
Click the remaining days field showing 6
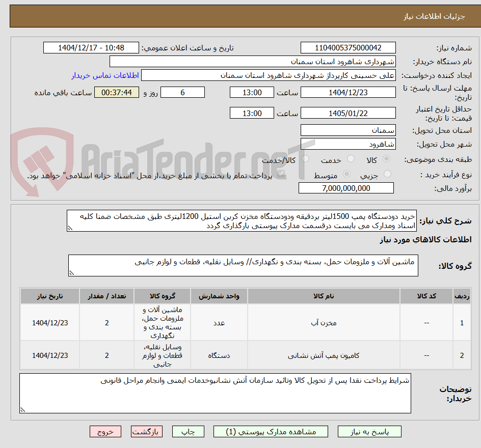pos(182,92)
